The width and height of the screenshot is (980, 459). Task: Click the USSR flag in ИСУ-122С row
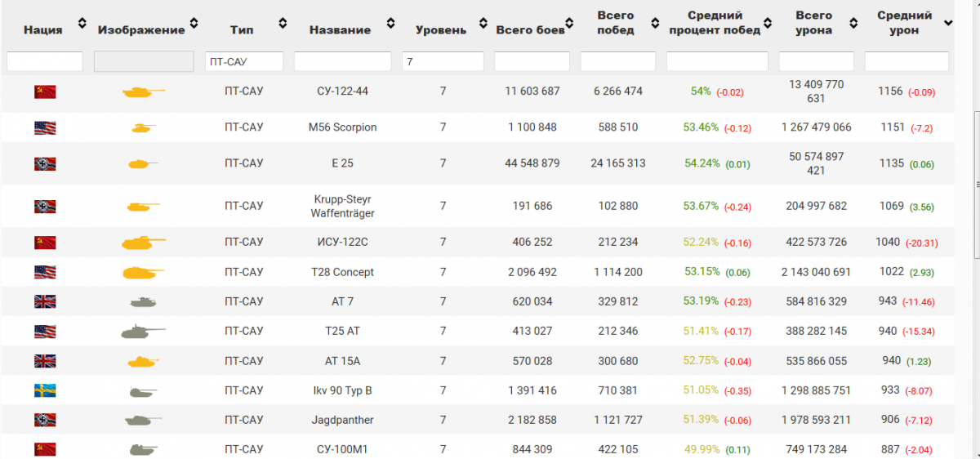click(x=45, y=242)
